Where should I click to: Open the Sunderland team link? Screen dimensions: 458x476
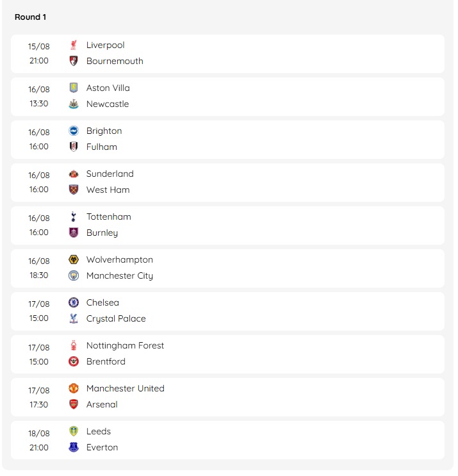(110, 174)
